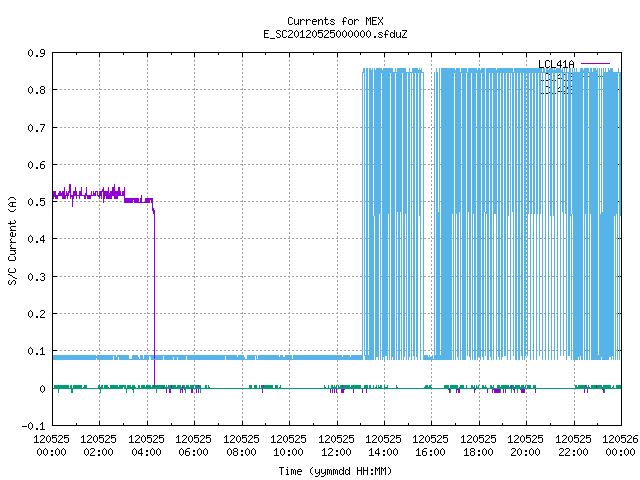Click the y-axis tick label "-0.1"
The image size is (640, 480).
pyautogui.click(x=33, y=426)
